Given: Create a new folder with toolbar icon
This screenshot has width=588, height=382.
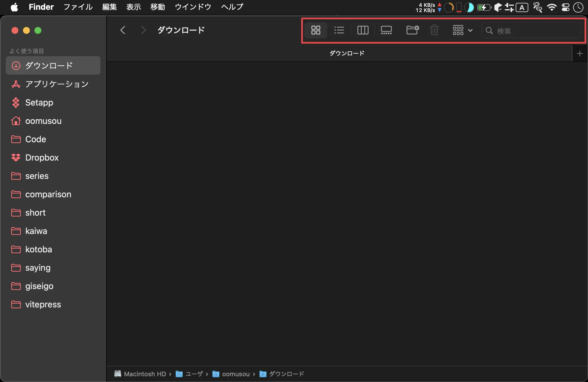Looking at the screenshot, I should [413, 30].
